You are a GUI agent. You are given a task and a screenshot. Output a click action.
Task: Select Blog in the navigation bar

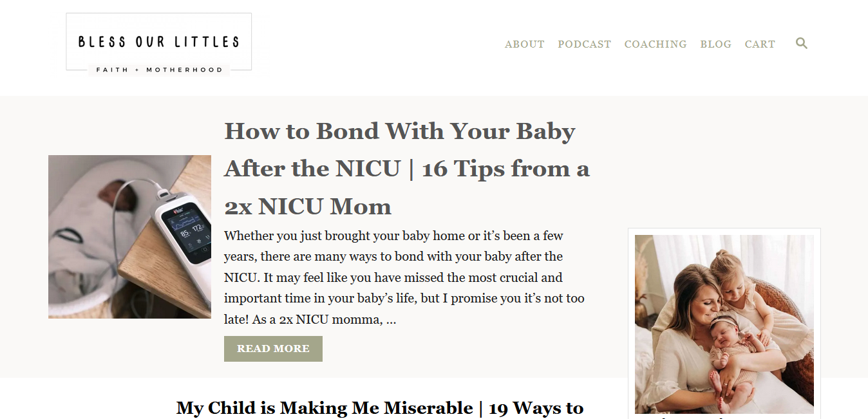click(x=715, y=44)
